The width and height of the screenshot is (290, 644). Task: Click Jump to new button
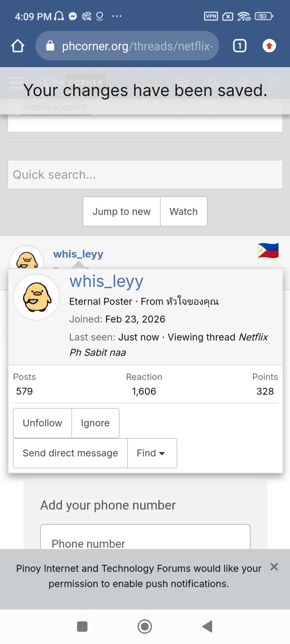122,212
